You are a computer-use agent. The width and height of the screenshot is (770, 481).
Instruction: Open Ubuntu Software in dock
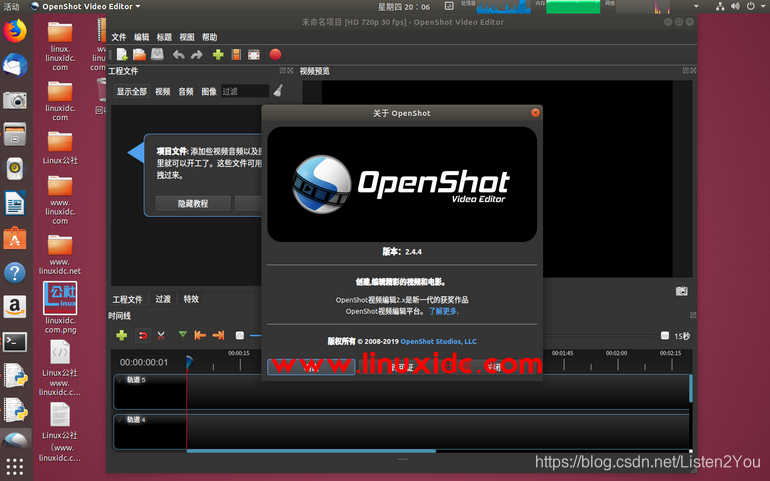pyautogui.click(x=15, y=238)
